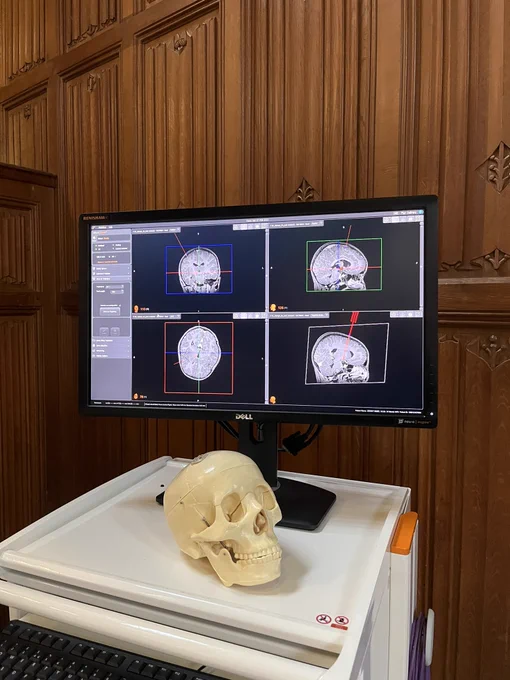Image resolution: width=510 pixels, height=680 pixels.
Task: Click the sagittal brain MRI in the green frame
Action: [339, 266]
